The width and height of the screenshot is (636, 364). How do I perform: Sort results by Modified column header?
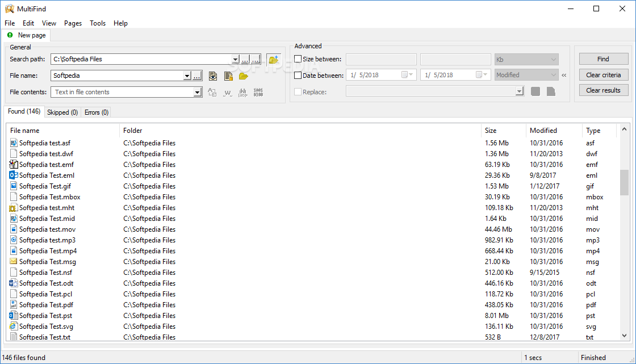coord(554,131)
